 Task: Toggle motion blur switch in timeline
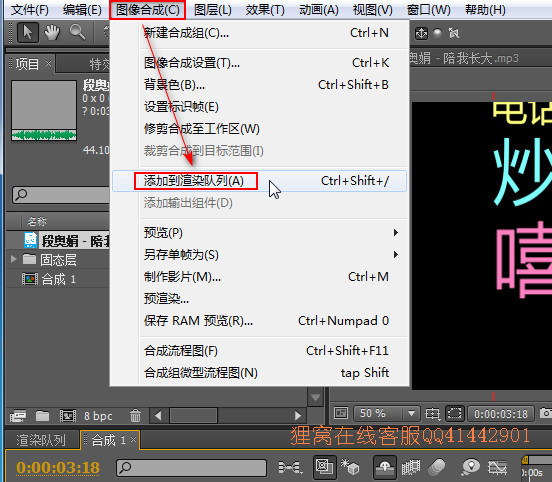coord(437,468)
